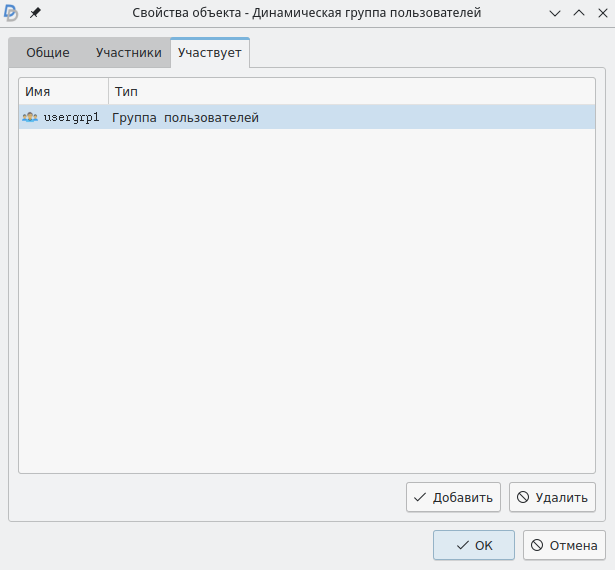Viewport: 615px width, 570px height.
Task: Close the dialog with the X button
Action: tap(600, 13)
